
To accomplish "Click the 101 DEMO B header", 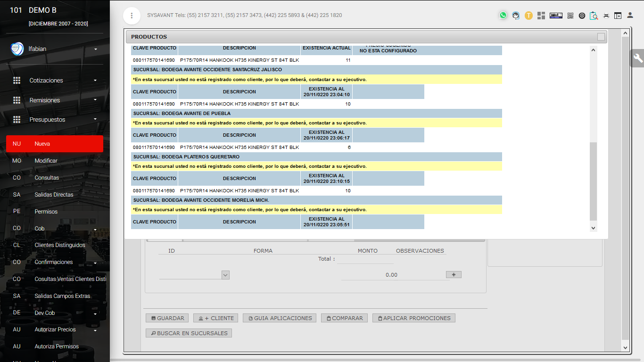I will (33, 10).
